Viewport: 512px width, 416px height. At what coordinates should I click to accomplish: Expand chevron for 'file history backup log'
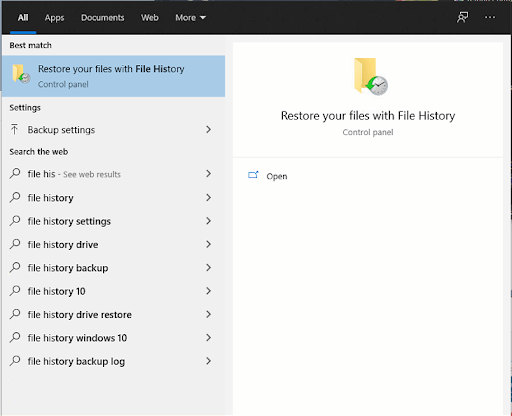209,361
